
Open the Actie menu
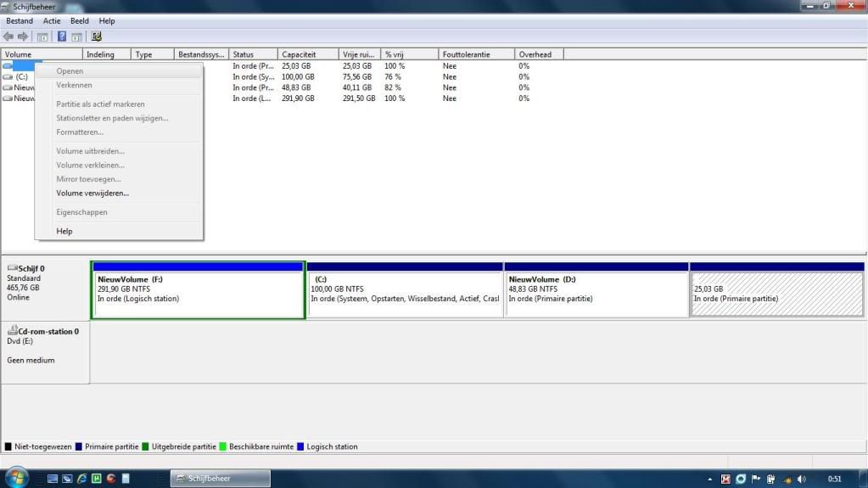52,20
